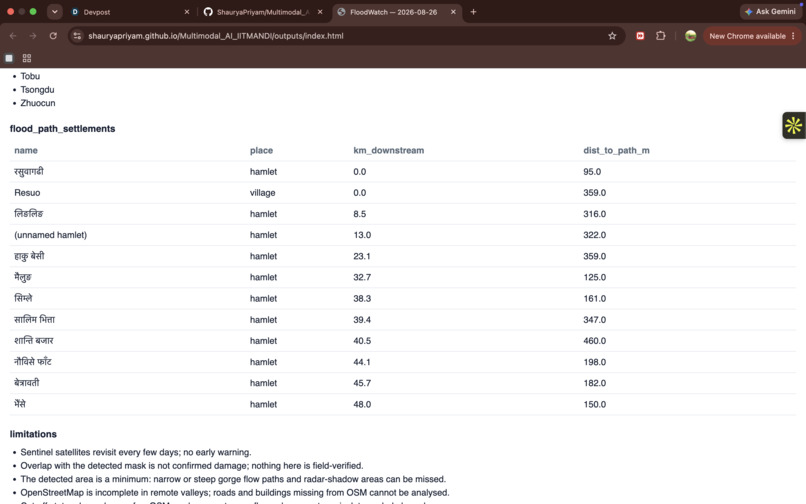Click the Tobu list item
Viewport: 806px width, 504px height.
[30, 76]
